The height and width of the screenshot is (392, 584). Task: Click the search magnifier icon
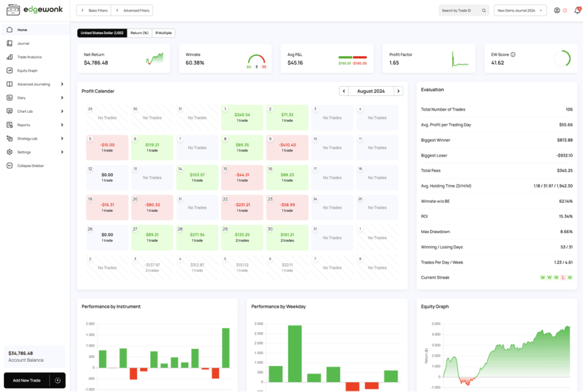[x=484, y=10]
